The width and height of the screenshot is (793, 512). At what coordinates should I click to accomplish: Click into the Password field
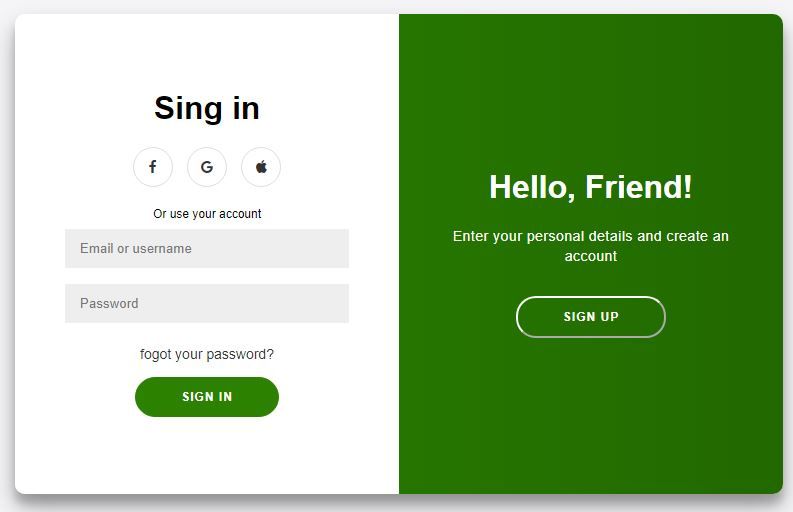[207, 304]
